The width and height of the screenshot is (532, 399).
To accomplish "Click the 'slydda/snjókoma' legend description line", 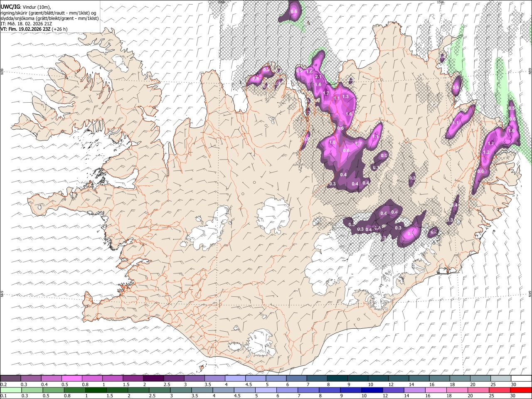I will tap(49, 18).
